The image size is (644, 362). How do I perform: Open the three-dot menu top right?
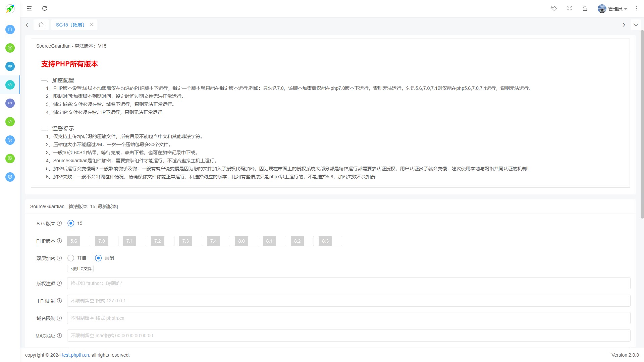(636, 8)
